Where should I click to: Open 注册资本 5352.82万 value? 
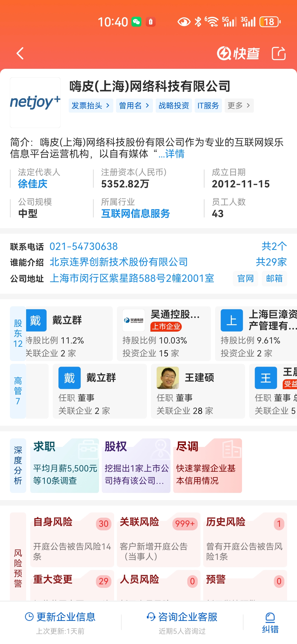[125, 184]
